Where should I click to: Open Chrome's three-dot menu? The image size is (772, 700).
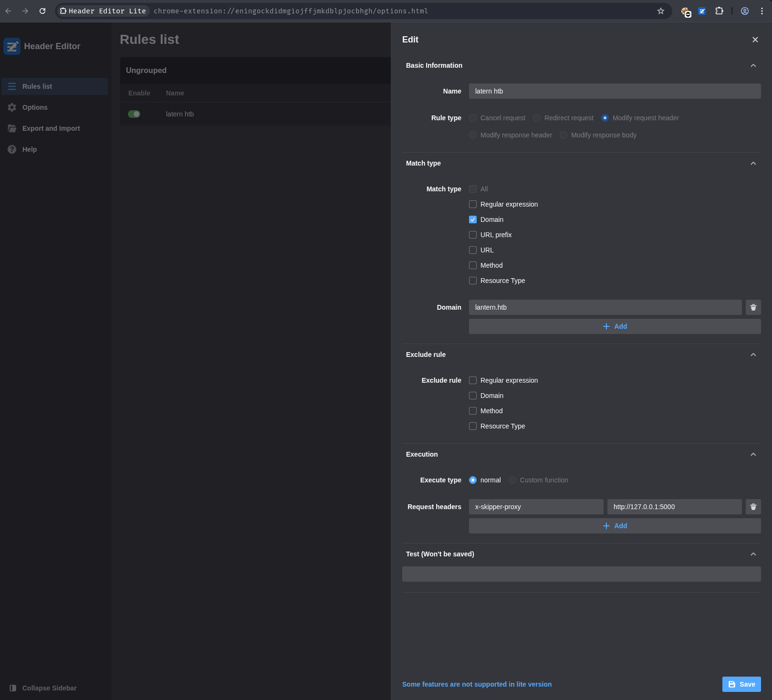762,11
